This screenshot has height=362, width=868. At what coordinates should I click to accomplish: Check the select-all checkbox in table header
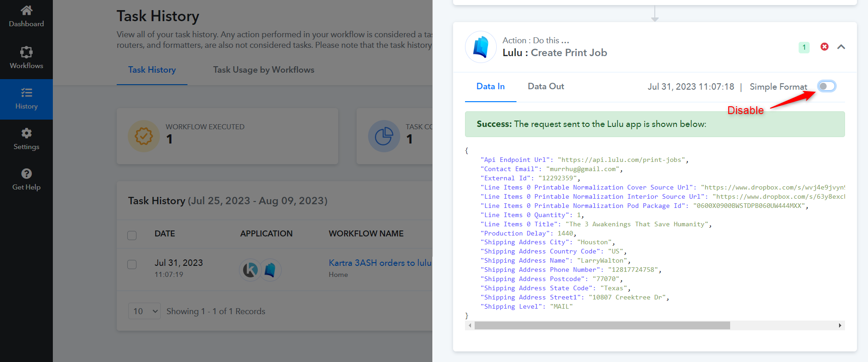pyautogui.click(x=132, y=236)
